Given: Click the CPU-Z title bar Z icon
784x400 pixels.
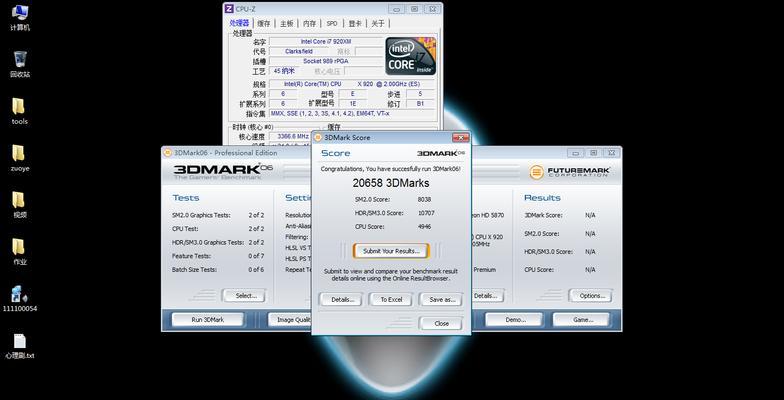Looking at the screenshot, I should 229,8.
